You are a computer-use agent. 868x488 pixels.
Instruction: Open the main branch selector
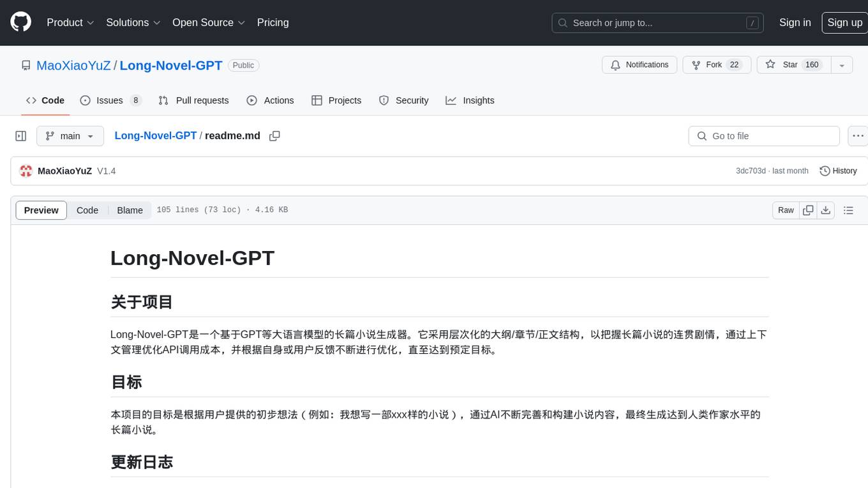(x=70, y=136)
